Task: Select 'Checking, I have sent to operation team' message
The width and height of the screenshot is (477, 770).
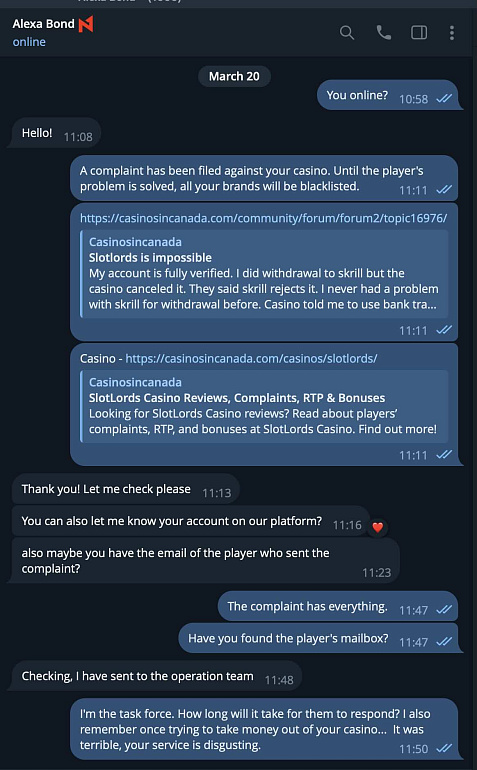Action: [156, 677]
